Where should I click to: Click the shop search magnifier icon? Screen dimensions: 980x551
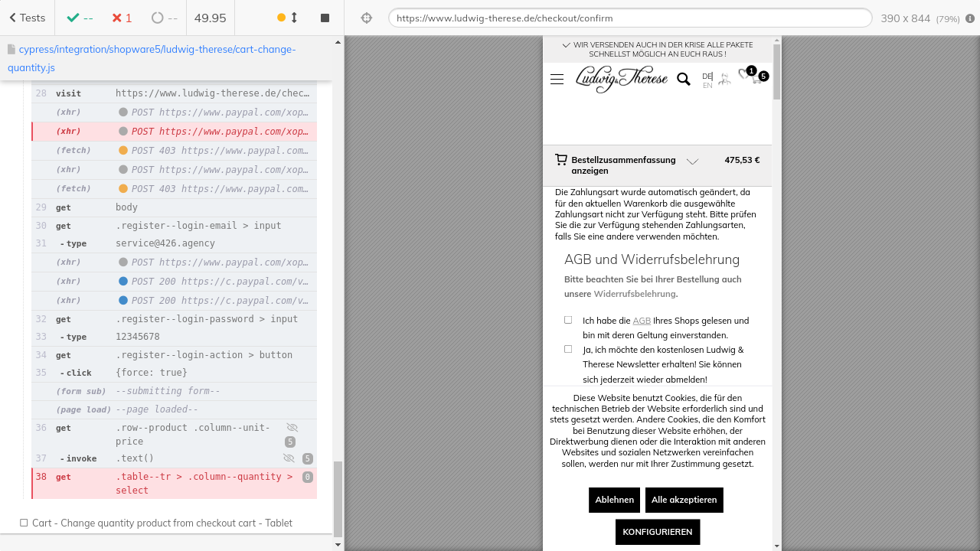tap(684, 79)
